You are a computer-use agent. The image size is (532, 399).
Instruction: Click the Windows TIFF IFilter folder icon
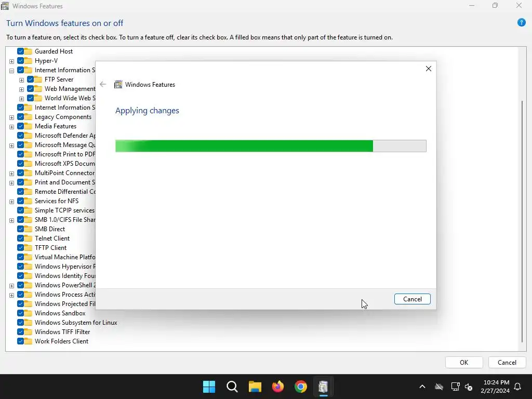pyautogui.click(x=29, y=332)
